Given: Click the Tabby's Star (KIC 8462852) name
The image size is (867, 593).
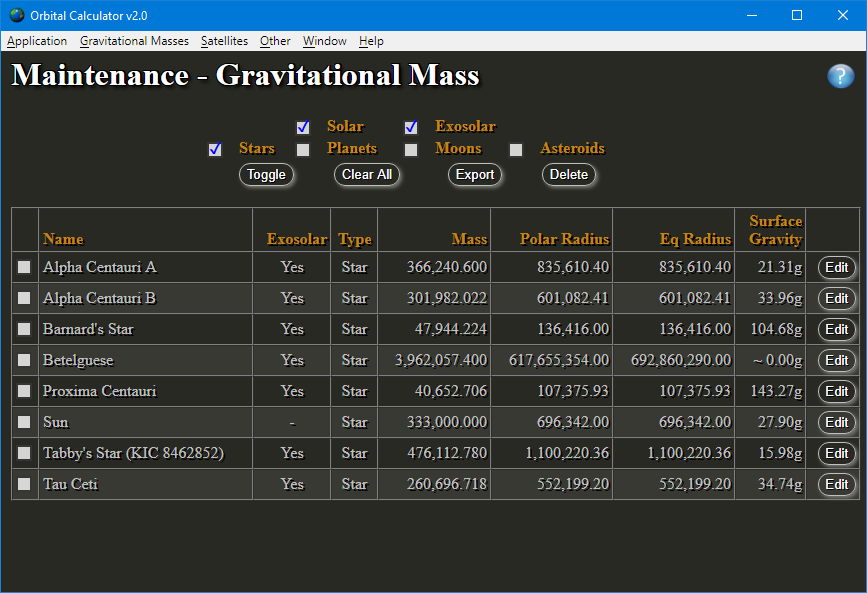Looking at the screenshot, I should point(133,454).
